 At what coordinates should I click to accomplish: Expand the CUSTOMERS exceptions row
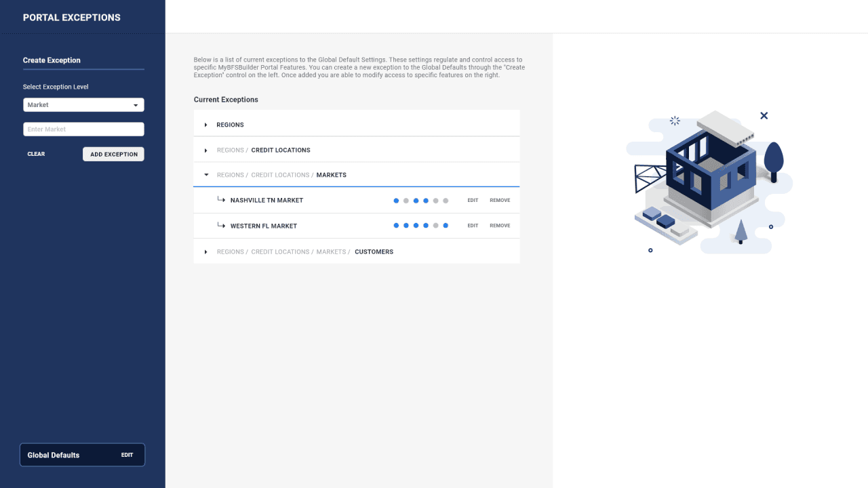tap(357, 251)
